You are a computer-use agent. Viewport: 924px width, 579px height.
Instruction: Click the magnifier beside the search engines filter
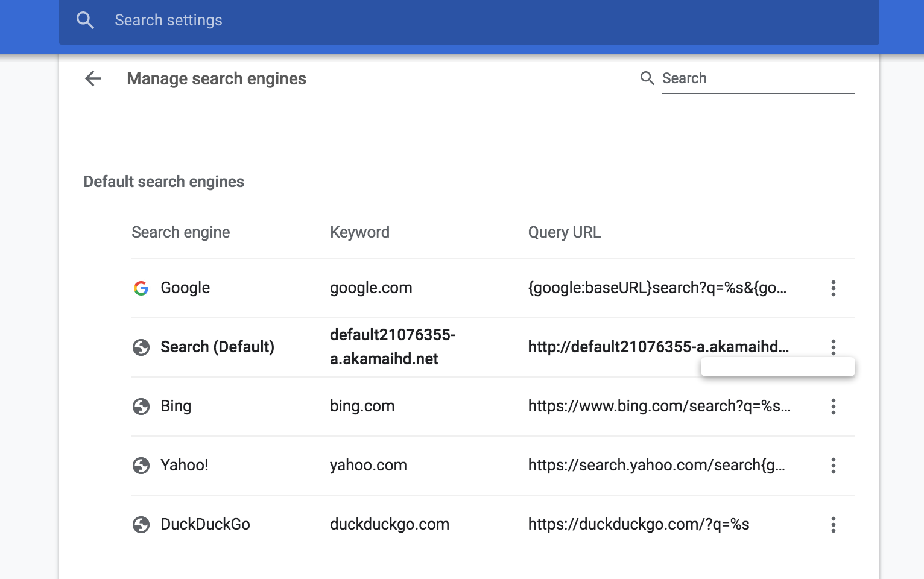tap(647, 78)
